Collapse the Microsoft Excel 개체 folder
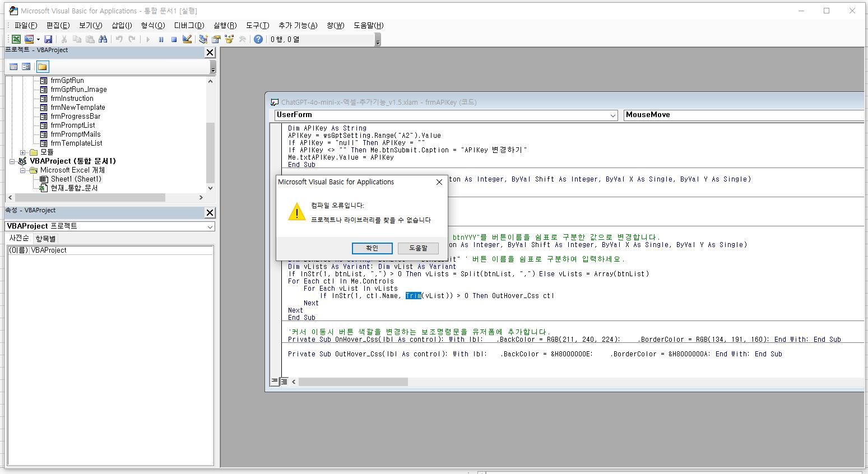The image size is (868, 474). (23, 170)
